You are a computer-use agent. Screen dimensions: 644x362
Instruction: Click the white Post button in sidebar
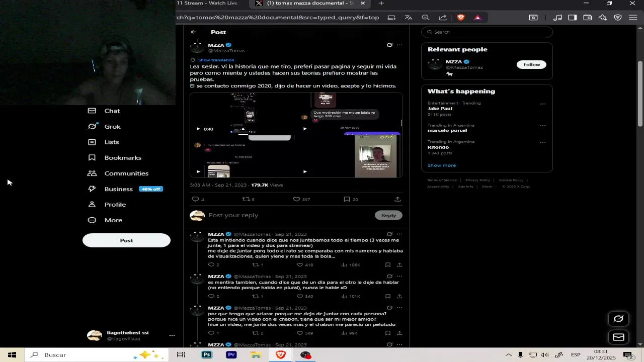point(126,240)
